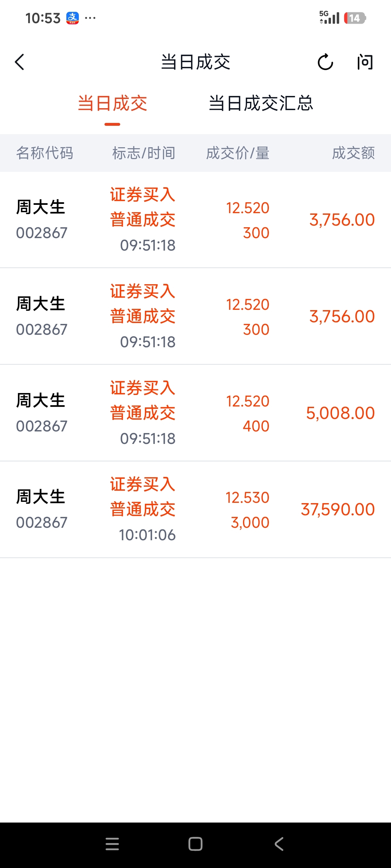Tap the 名称代码 column header

[x=45, y=153]
